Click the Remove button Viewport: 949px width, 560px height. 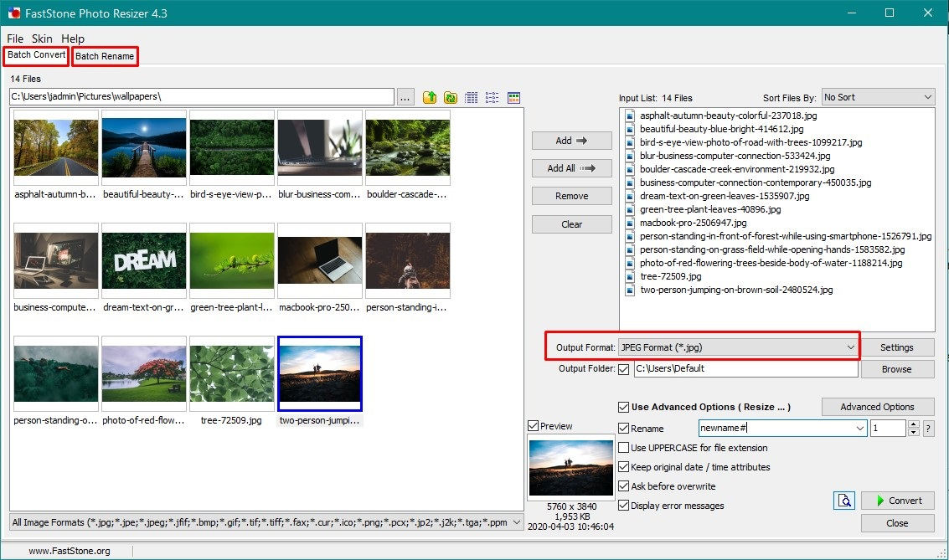[571, 196]
